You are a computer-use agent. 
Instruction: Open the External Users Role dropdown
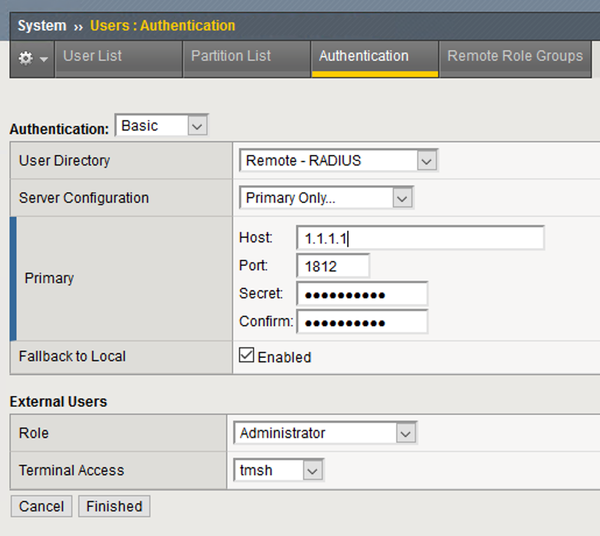tap(325, 433)
